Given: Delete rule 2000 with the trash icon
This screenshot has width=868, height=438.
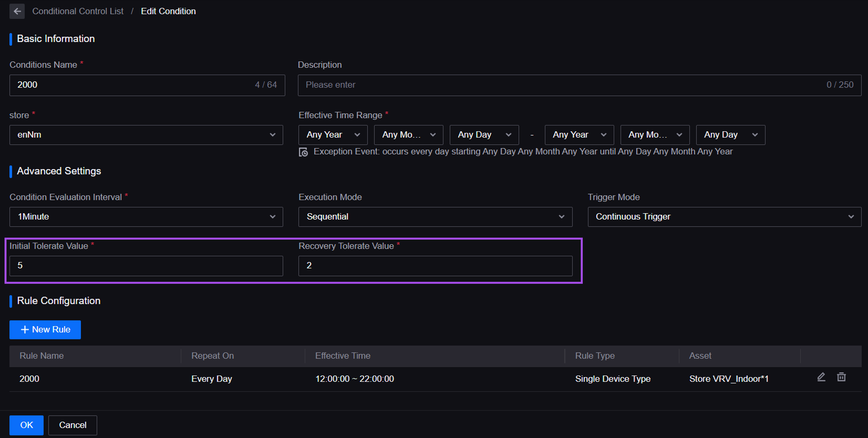Looking at the screenshot, I should click(841, 377).
